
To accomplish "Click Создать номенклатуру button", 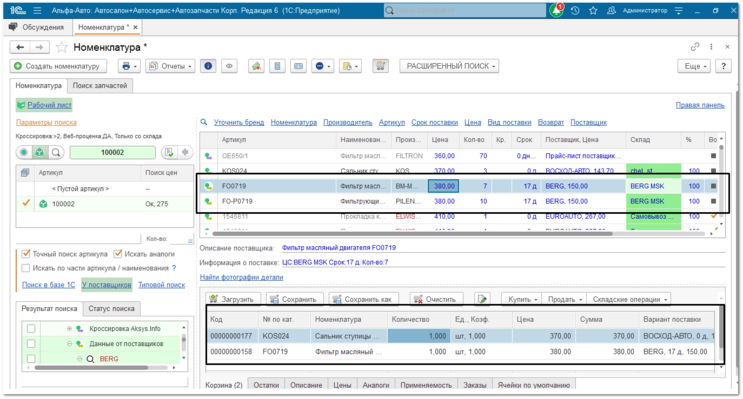I will (x=58, y=66).
